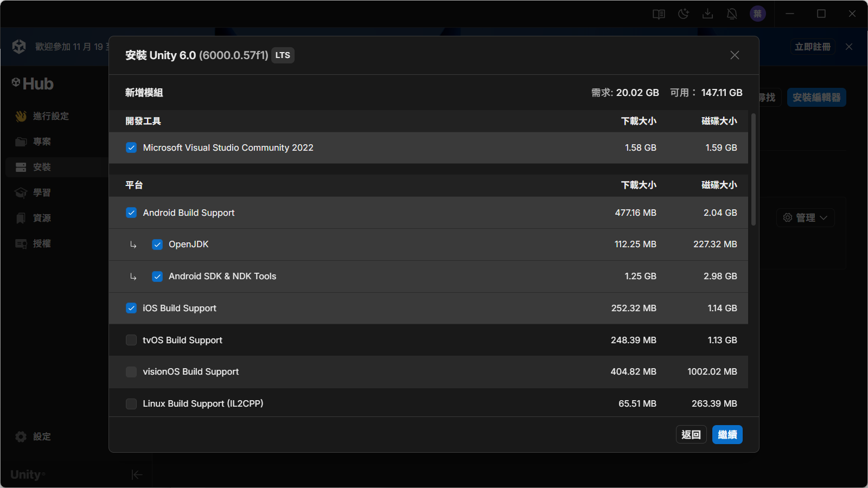This screenshot has height=488, width=868.
Task: Click the 安裝編輯器 install editor button
Action: [x=816, y=98]
